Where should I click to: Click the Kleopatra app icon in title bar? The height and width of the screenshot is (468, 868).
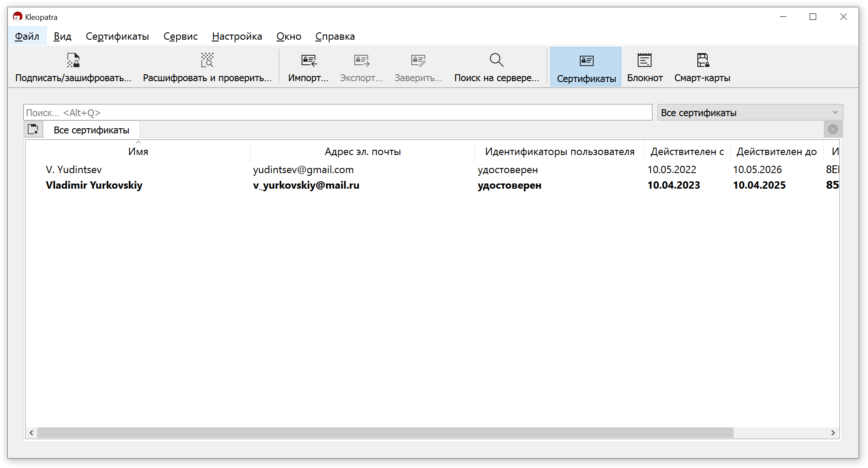click(x=17, y=17)
